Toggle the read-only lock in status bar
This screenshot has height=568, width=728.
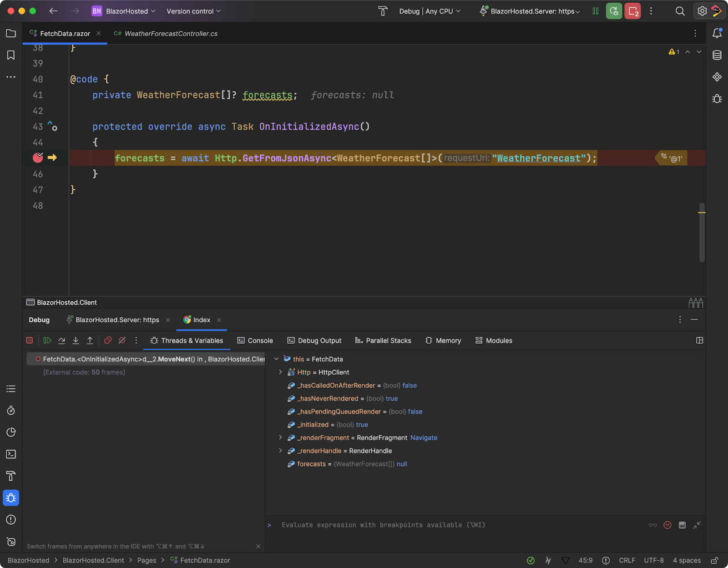pyautogui.click(x=715, y=560)
